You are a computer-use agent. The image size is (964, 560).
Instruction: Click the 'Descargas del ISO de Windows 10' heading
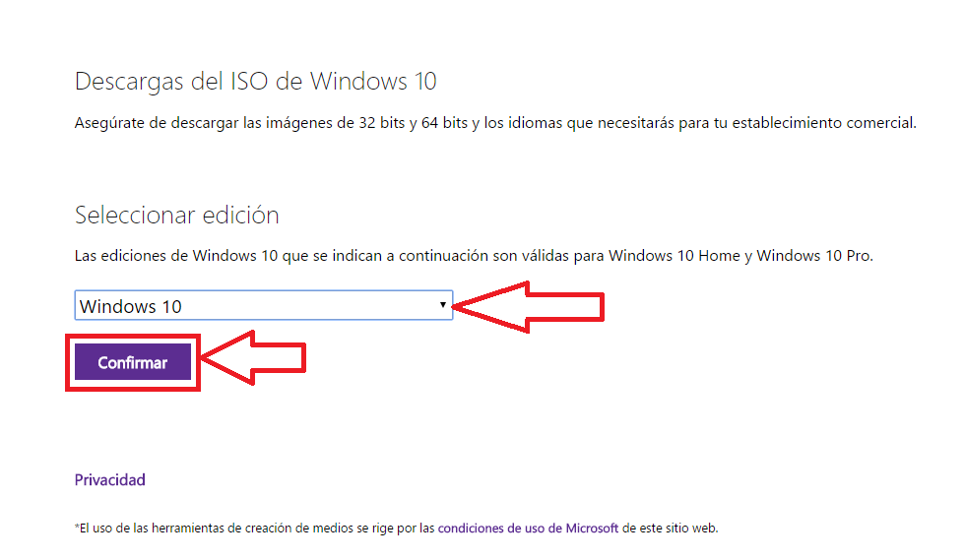point(256,81)
